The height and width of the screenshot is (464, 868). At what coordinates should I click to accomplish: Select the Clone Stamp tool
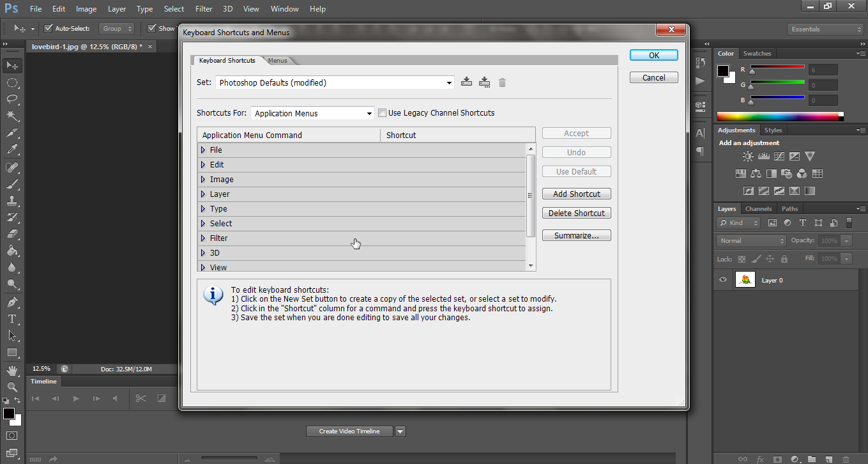tap(12, 201)
